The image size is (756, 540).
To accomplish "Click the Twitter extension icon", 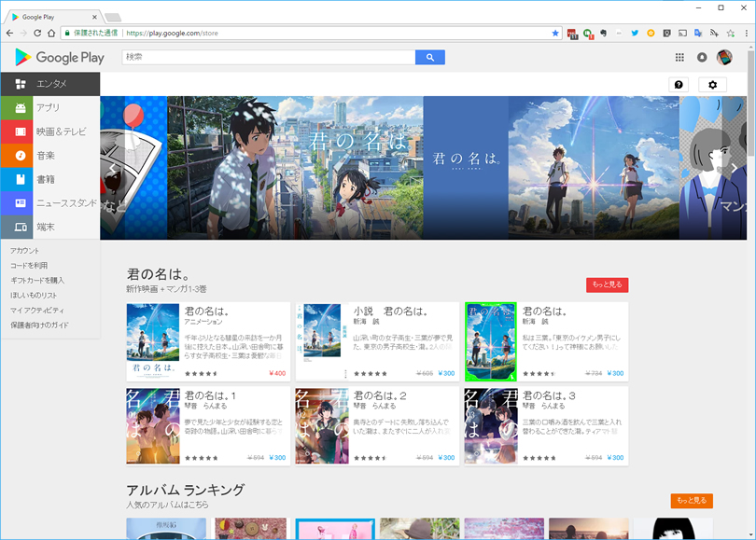I will click(635, 33).
